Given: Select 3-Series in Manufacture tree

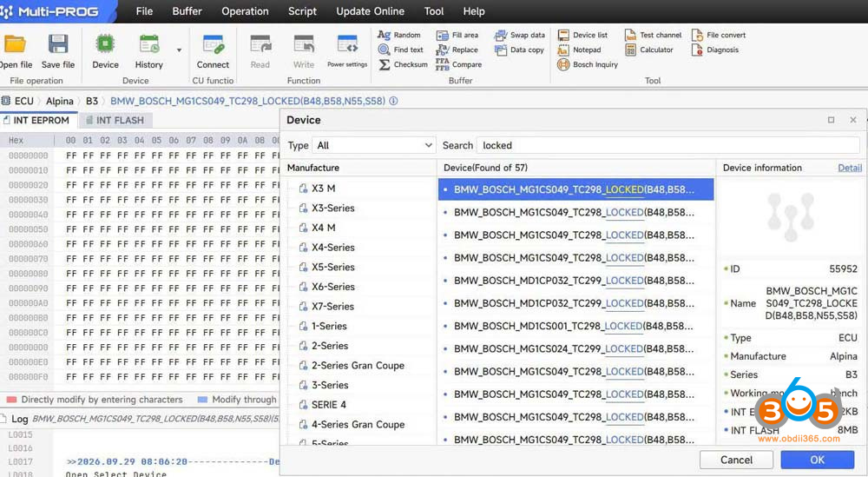Looking at the screenshot, I should (x=329, y=385).
